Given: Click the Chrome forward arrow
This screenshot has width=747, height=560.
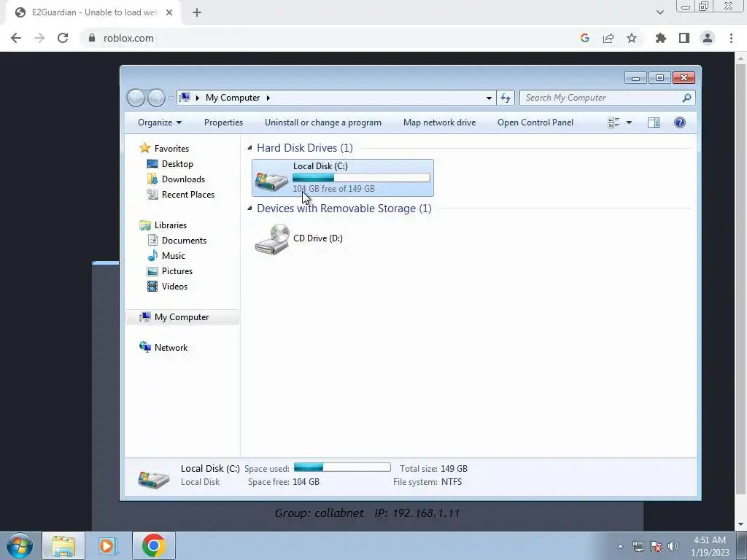Looking at the screenshot, I should tap(39, 38).
